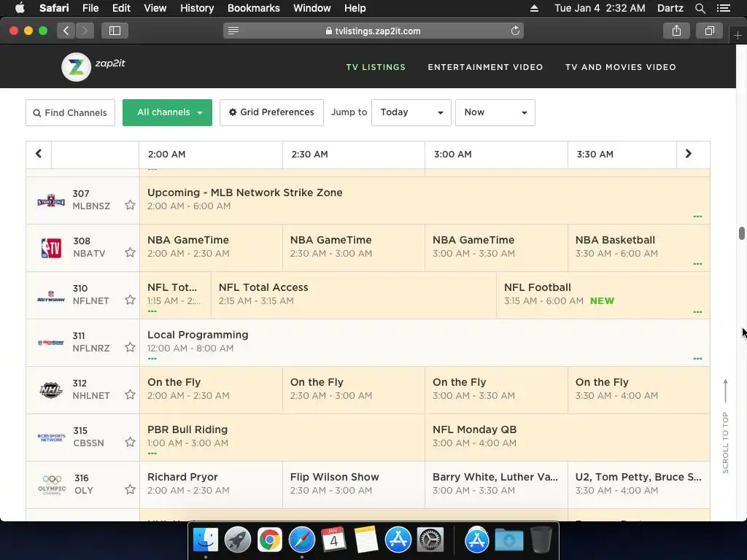The image size is (747, 560).
Task: Open Notification Center menu bar icon
Action: click(723, 8)
